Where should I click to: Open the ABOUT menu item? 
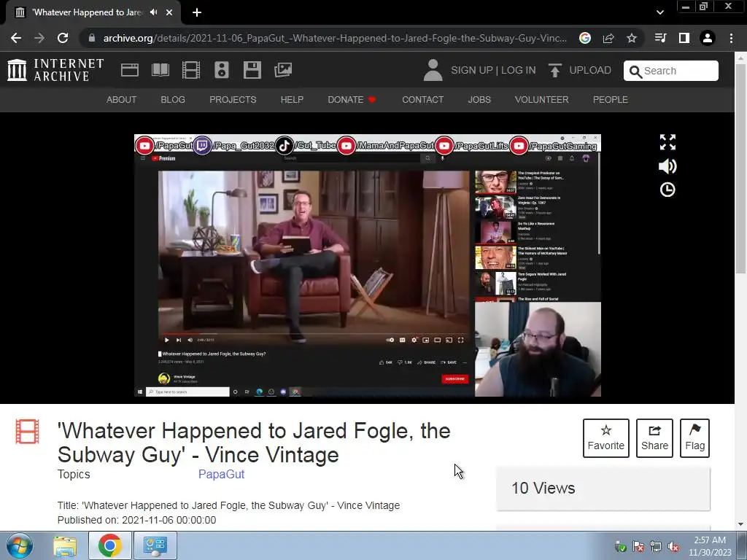pos(122,99)
